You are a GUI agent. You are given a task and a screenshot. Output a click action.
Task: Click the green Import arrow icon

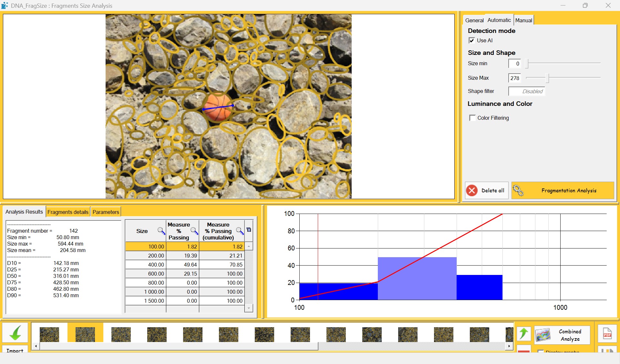(15, 333)
